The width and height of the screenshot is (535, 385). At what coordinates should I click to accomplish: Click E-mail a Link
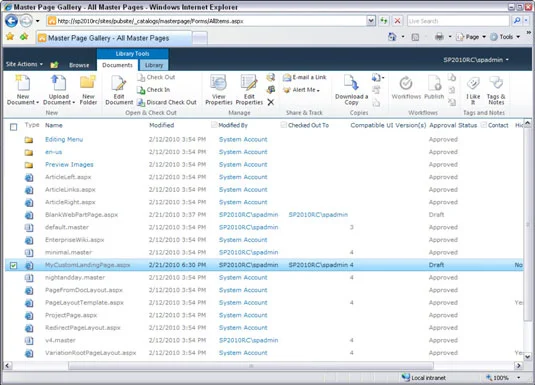305,77
